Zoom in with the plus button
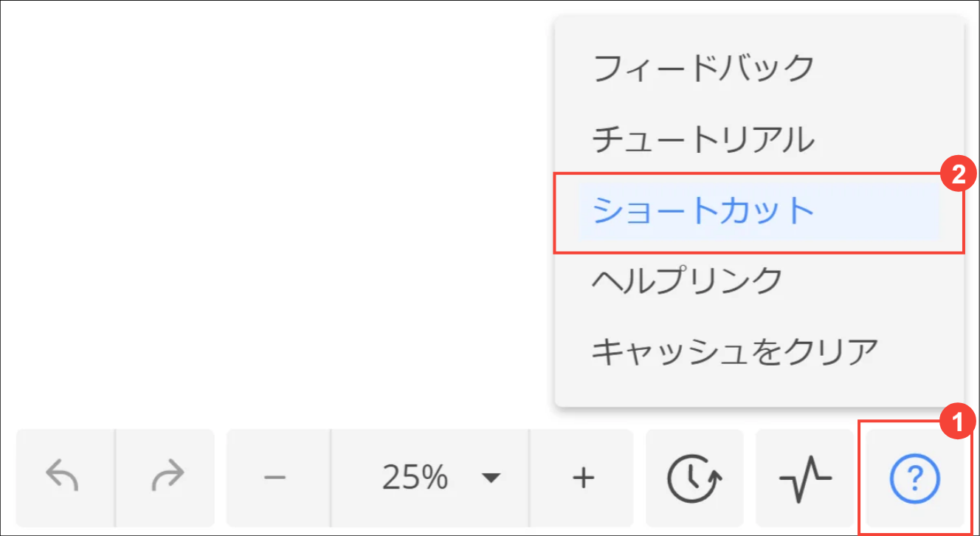980x536 pixels. pyautogui.click(x=583, y=478)
